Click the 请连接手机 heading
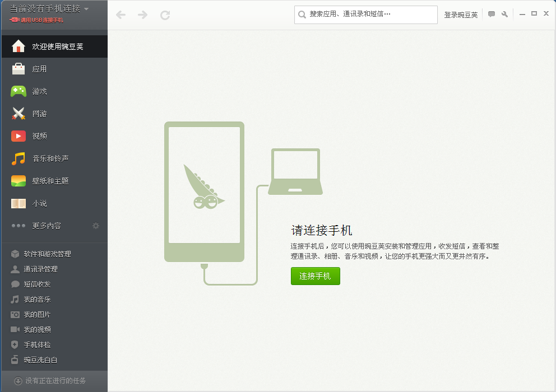The height and width of the screenshot is (392, 556). click(322, 230)
